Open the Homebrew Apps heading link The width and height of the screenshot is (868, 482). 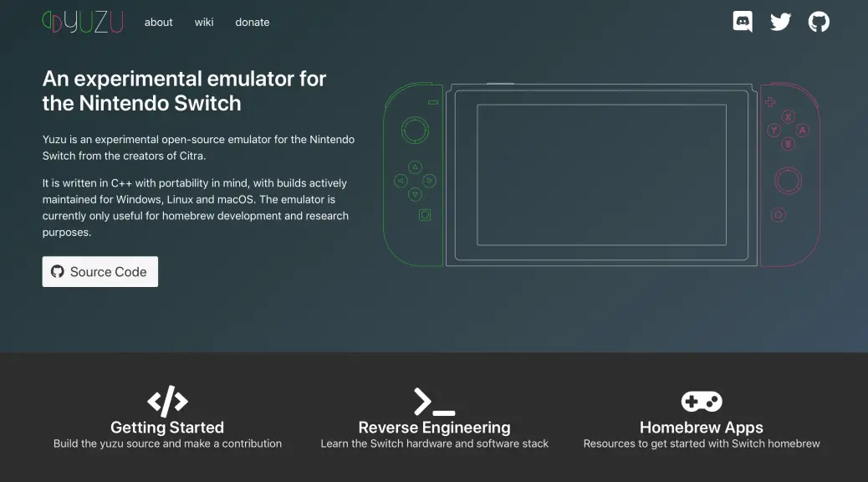coord(702,427)
